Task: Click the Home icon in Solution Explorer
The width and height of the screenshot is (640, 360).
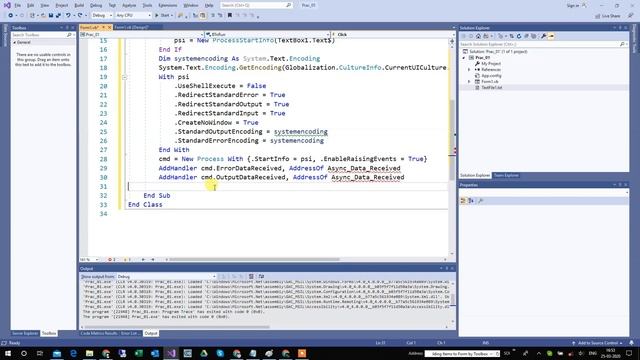Action: click(478, 36)
